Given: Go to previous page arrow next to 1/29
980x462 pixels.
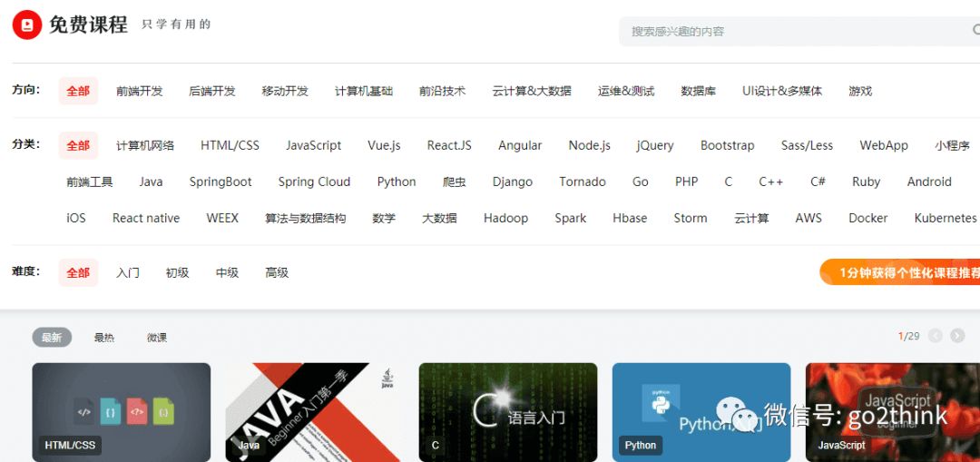Looking at the screenshot, I should click(935, 336).
